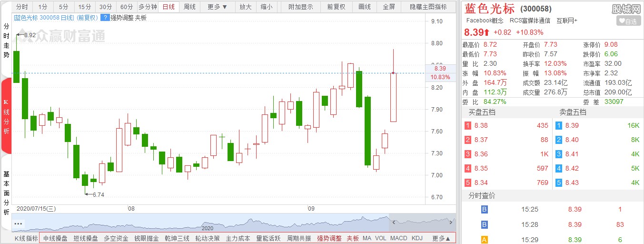Expand the 更多 period dropdown
The height and width of the screenshot is (244, 644).
tap(218, 7)
